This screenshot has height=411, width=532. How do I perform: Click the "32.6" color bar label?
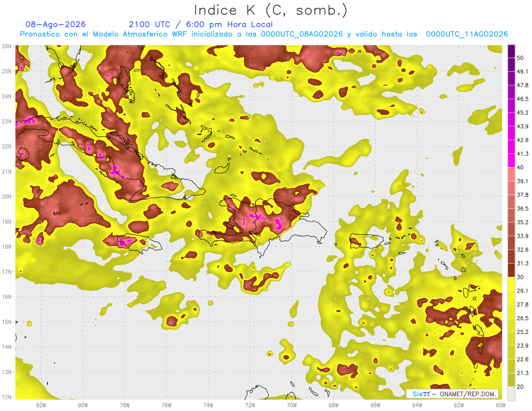point(523,250)
